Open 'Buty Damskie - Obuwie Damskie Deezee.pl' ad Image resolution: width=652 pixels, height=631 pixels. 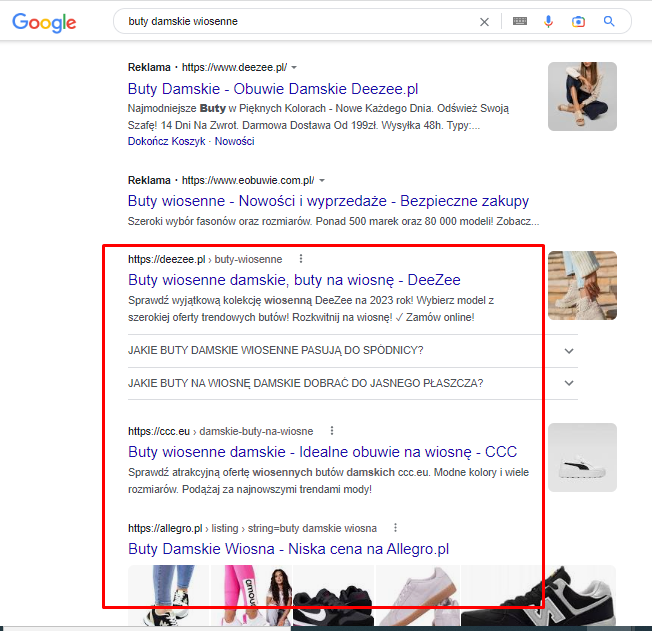[273, 89]
